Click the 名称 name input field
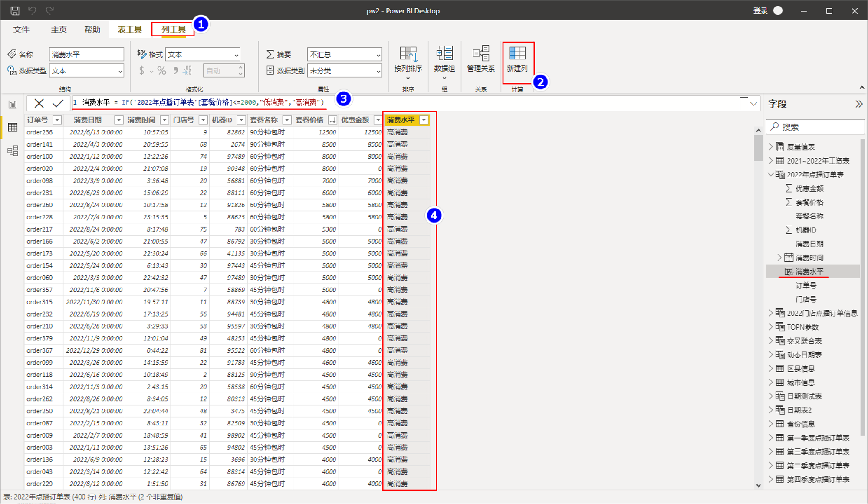Image resolution: width=868 pixels, height=504 pixels. click(x=86, y=55)
